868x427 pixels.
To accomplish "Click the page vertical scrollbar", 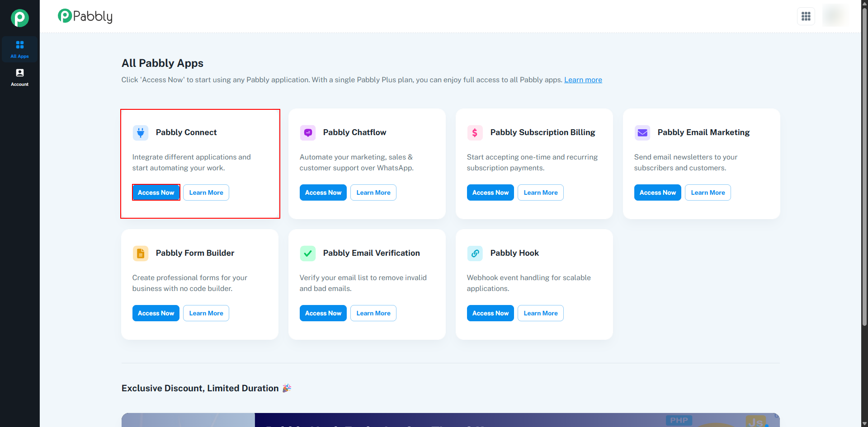I will point(864,167).
